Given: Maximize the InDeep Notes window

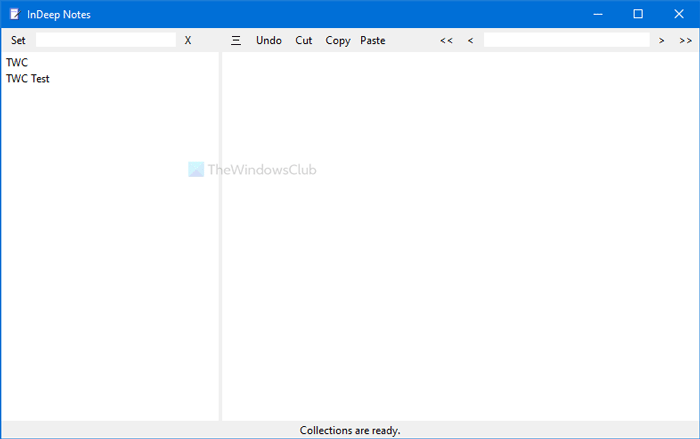Looking at the screenshot, I should (x=638, y=14).
